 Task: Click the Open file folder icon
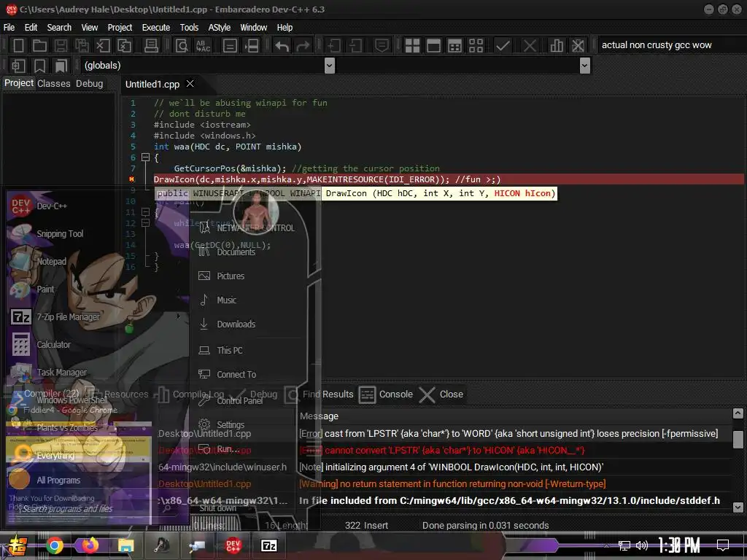tap(39, 46)
